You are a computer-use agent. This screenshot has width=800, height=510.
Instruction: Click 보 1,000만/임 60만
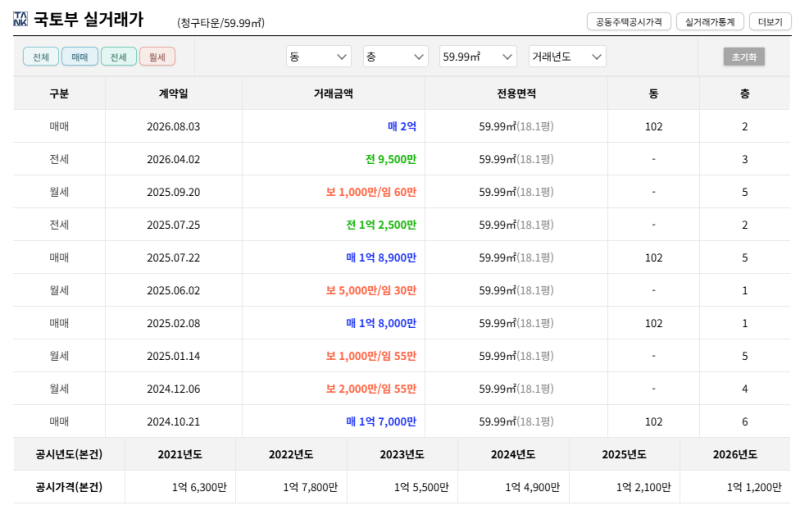[371, 192]
